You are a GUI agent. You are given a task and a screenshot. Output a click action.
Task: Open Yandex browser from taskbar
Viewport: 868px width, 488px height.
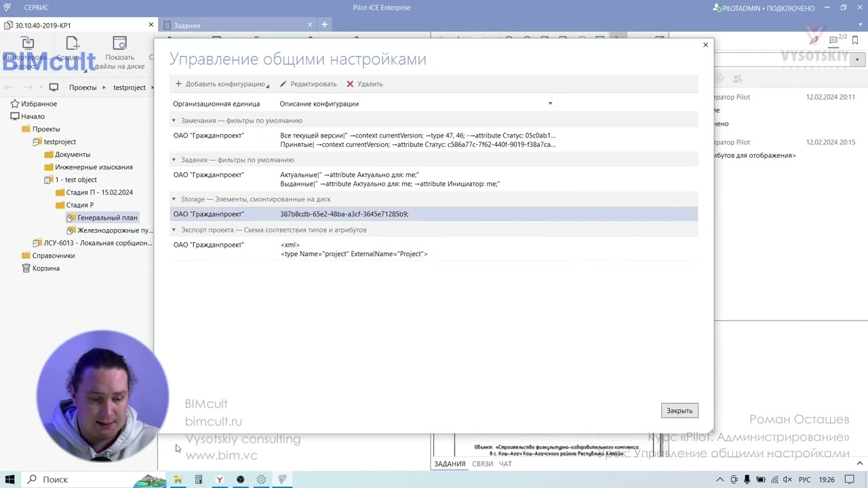(x=219, y=479)
